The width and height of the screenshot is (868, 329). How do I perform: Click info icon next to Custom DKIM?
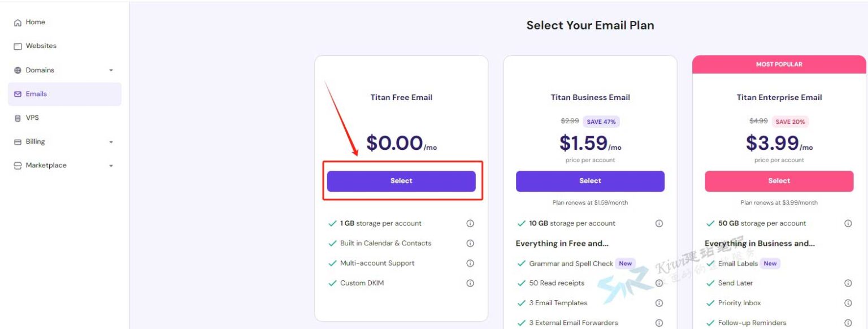tap(470, 283)
